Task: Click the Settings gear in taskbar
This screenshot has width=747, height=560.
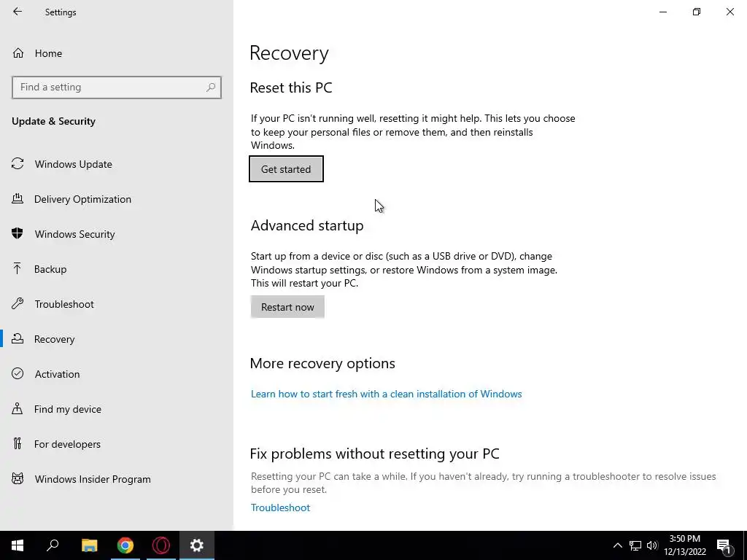Action: [x=197, y=545]
